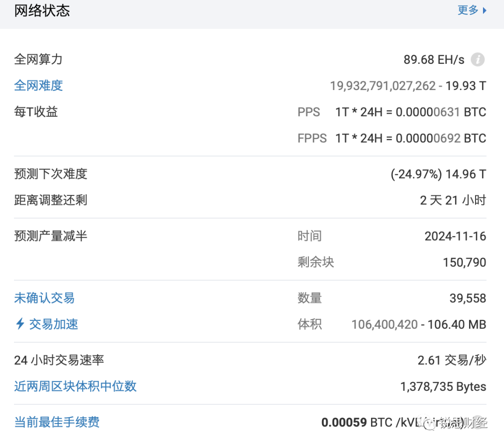Click the PPS earnings value 0.00000631 BTC
This screenshot has width=504, height=445.
pyautogui.click(x=441, y=112)
